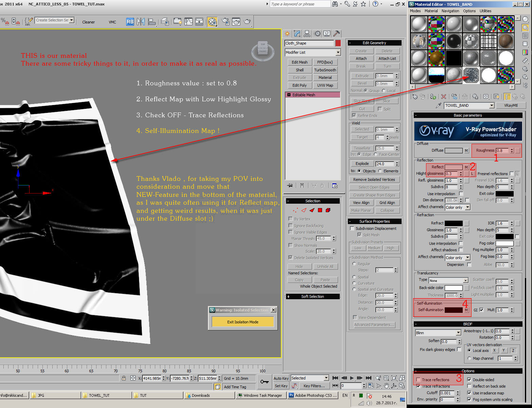This screenshot has height=408, width=532.
Task: Open the Curve Editor icon
Action: [x=189, y=22]
